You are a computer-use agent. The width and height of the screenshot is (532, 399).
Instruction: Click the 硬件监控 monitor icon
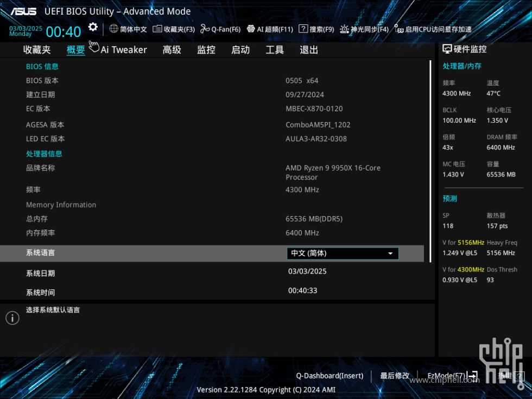(x=447, y=49)
